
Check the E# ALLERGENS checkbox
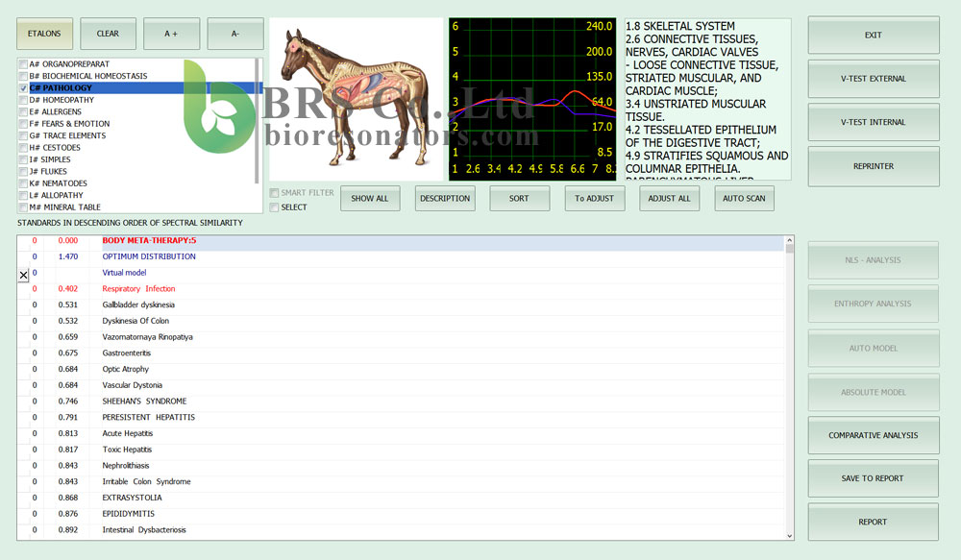point(23,112)
